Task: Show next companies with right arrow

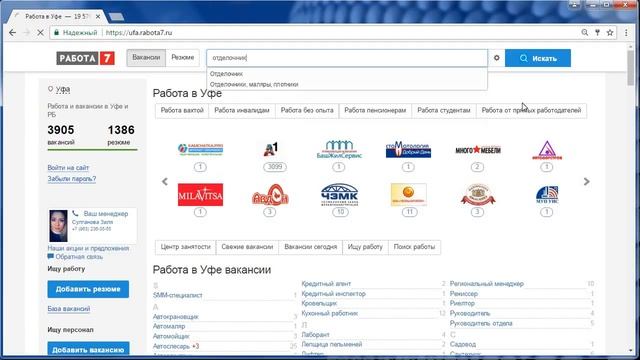Action: (587, 182)
